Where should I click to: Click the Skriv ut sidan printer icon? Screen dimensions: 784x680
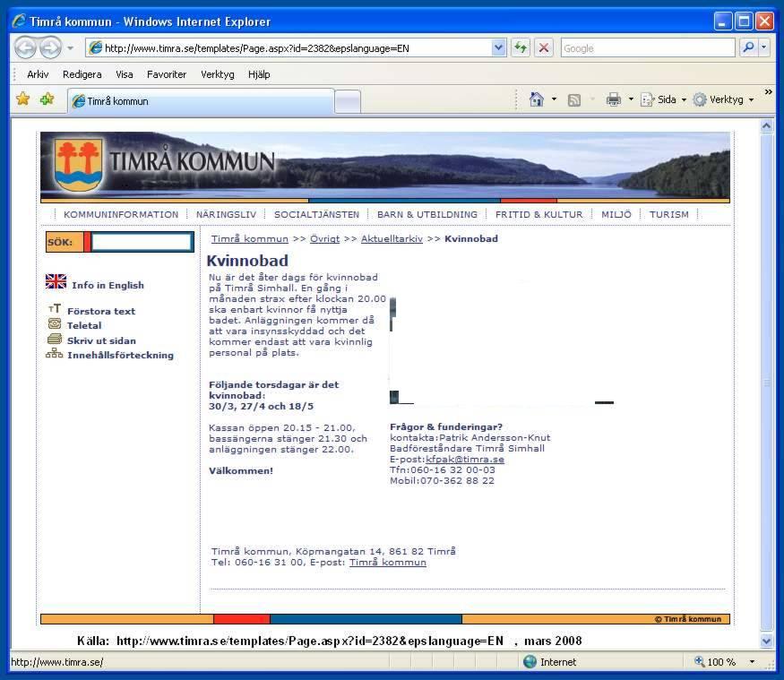[x=55, y=339]
